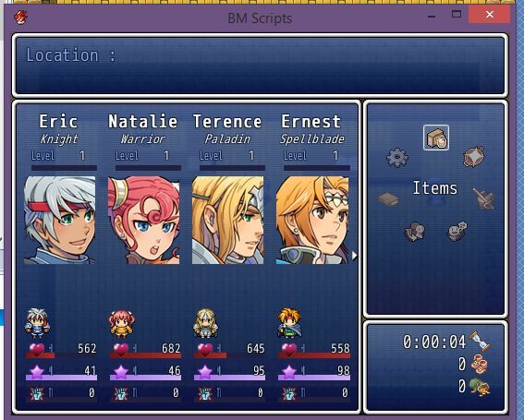Screen dimensions: 524x420
Task: Click the red dragon app icon in titlebar
Action: (21, 17)
